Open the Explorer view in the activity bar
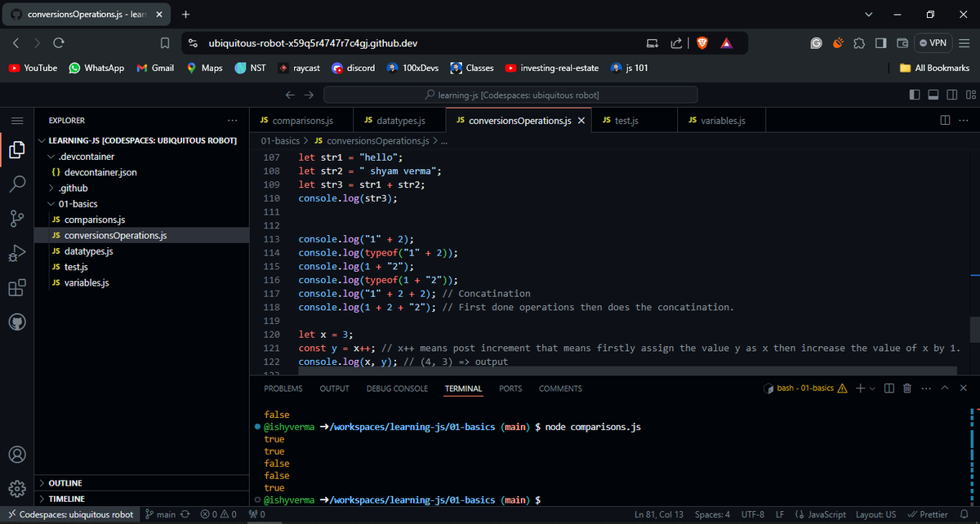The image size is (980, 524). point(17,149)
